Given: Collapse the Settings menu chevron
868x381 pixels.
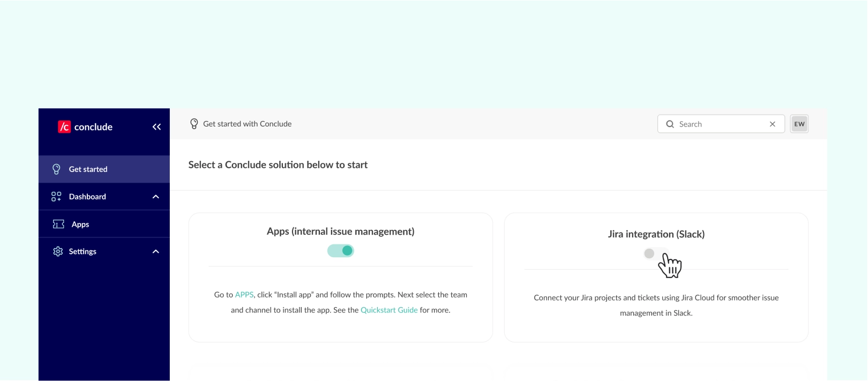Looking at the screenshot, I should click(156, 251).
